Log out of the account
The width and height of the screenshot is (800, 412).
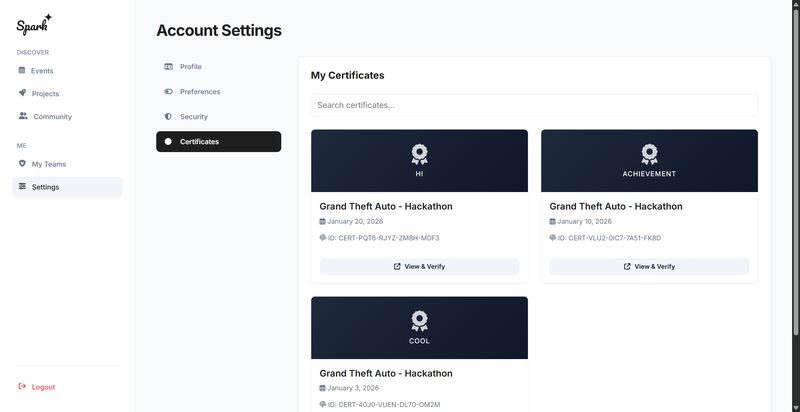click(37, 387)
